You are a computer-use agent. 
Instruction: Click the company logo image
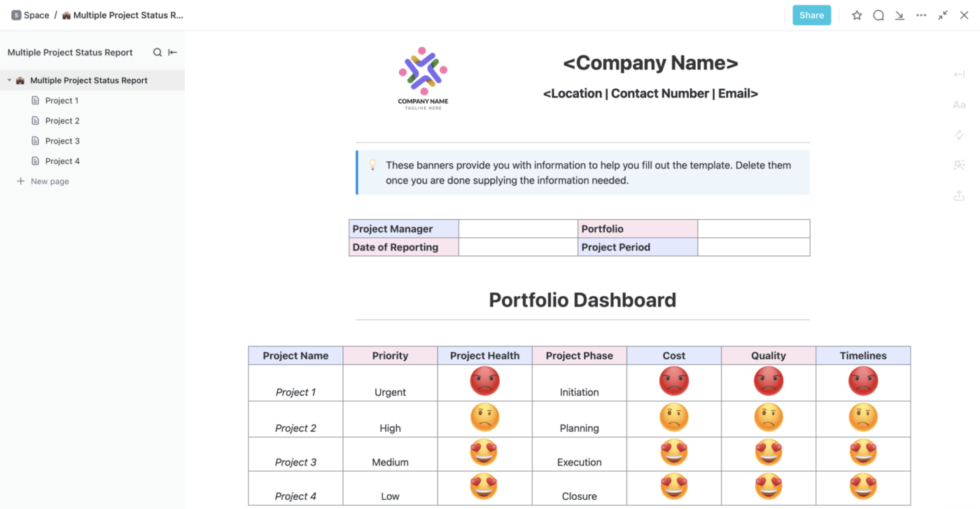[423, 78]
